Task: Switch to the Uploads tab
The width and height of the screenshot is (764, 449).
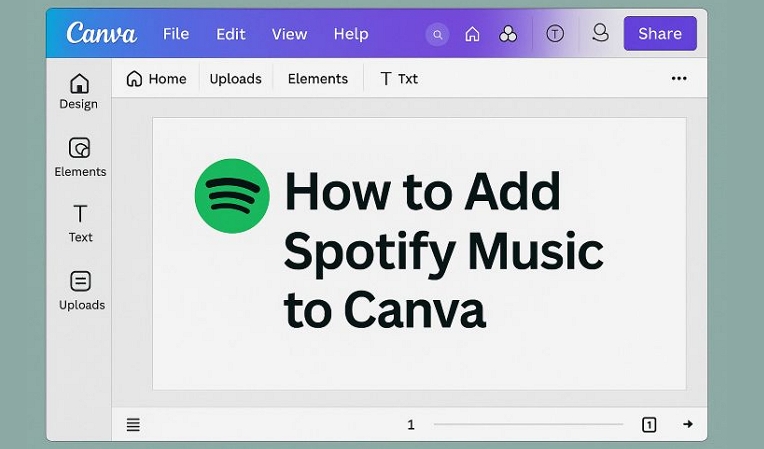Action: click(x=235, y=79)
